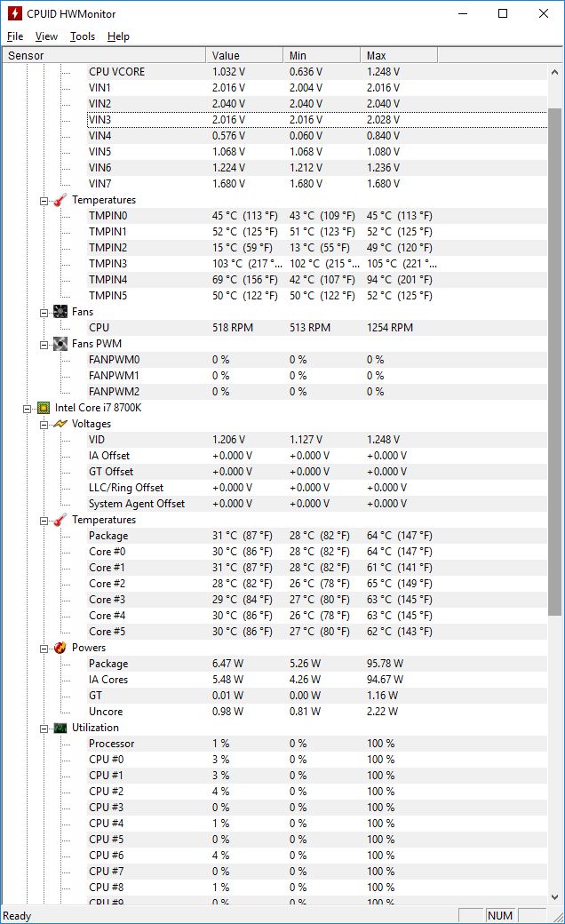Click the fan icon next to Fans
This screenshot has height=924, width=565.
click(x=60, y=312)
